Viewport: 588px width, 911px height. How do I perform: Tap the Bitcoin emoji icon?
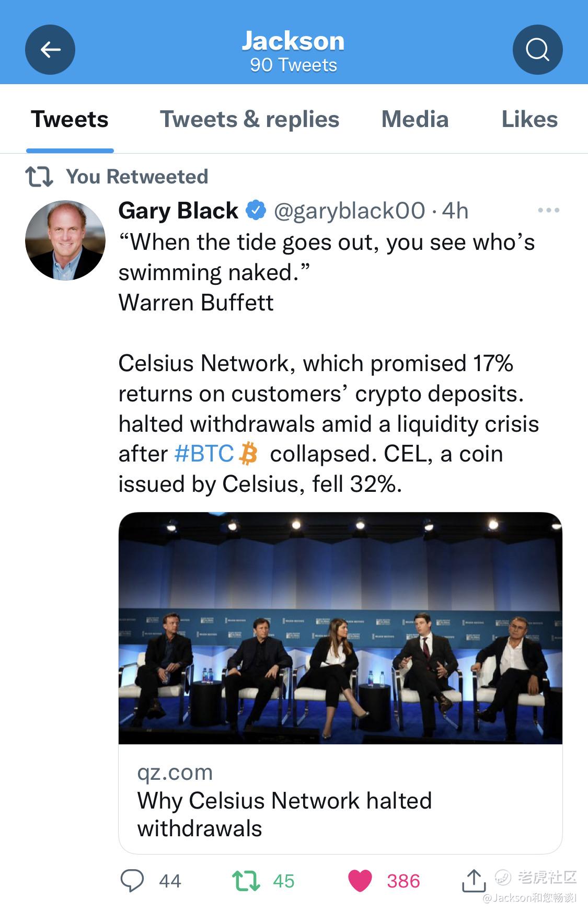tap(248, 454)
